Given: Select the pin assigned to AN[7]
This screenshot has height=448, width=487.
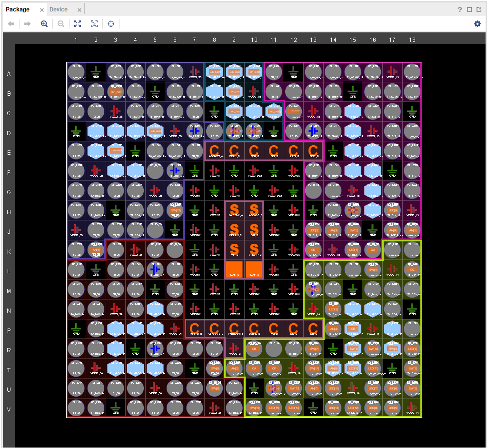Looking at the screenshot, I should (313, 388).
